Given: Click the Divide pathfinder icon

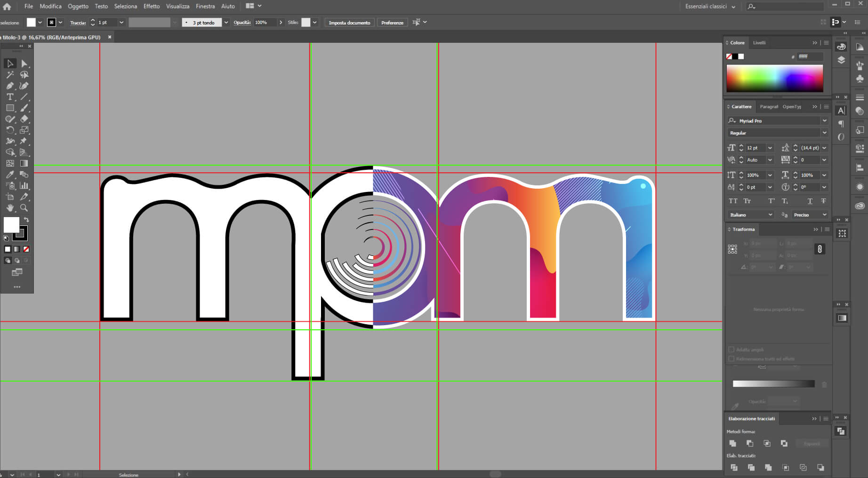Looking at the screenshot, I should [x=734, y=467].
